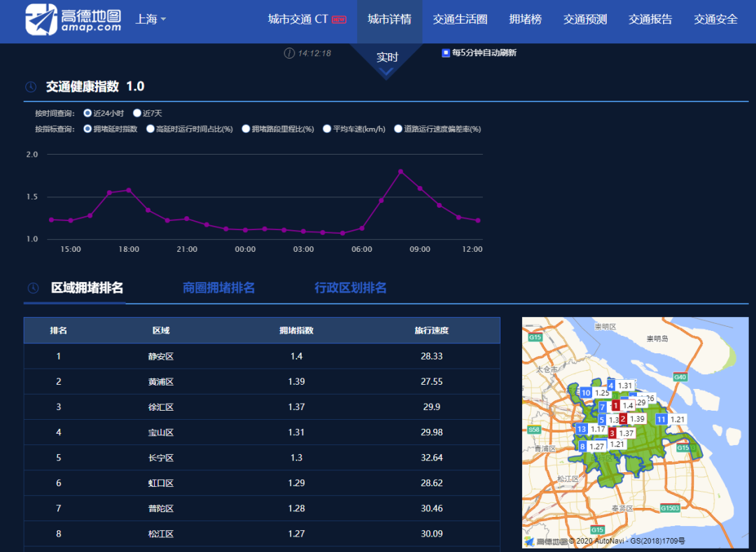
Task: Click 虹口区 in the ranking table
Action: click(x=161, y=483)
